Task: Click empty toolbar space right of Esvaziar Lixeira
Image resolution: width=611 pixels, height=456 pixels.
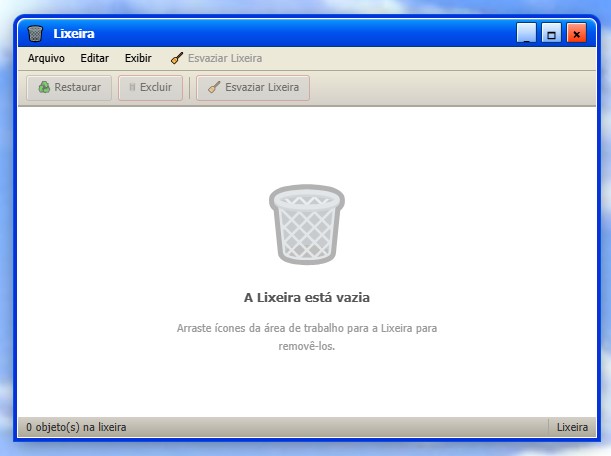Action: click(450, 88)
